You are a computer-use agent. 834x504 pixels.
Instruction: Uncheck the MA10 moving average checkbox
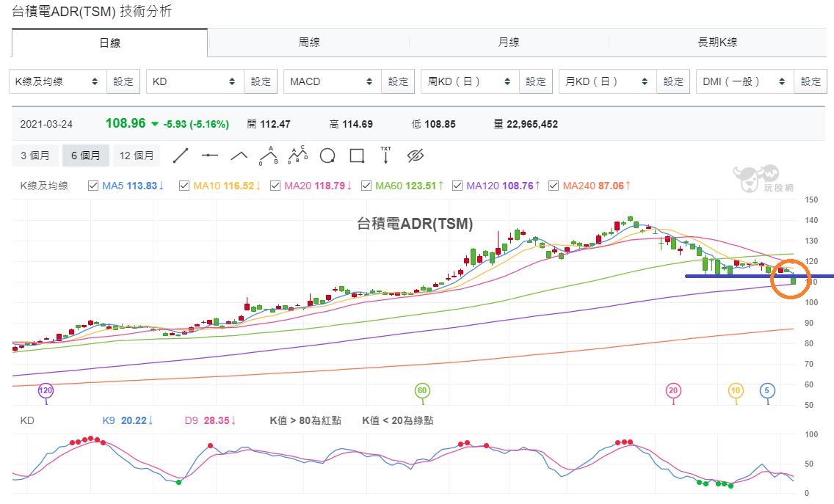tap(184, 186)
